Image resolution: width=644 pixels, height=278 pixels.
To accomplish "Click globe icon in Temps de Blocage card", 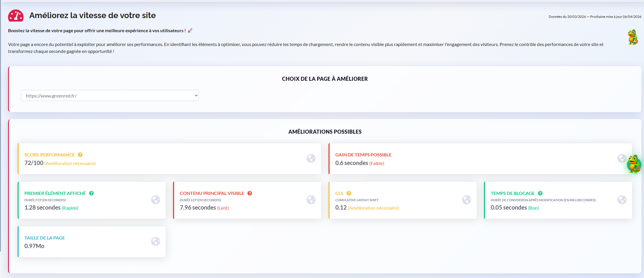I will click(622, 200).
